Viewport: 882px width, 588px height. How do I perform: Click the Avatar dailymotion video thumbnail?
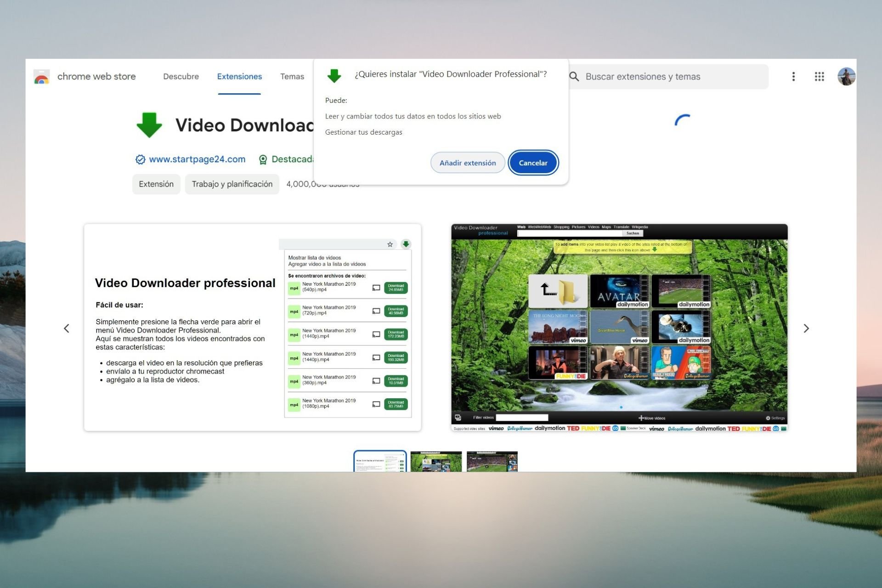tap(619, 291)
